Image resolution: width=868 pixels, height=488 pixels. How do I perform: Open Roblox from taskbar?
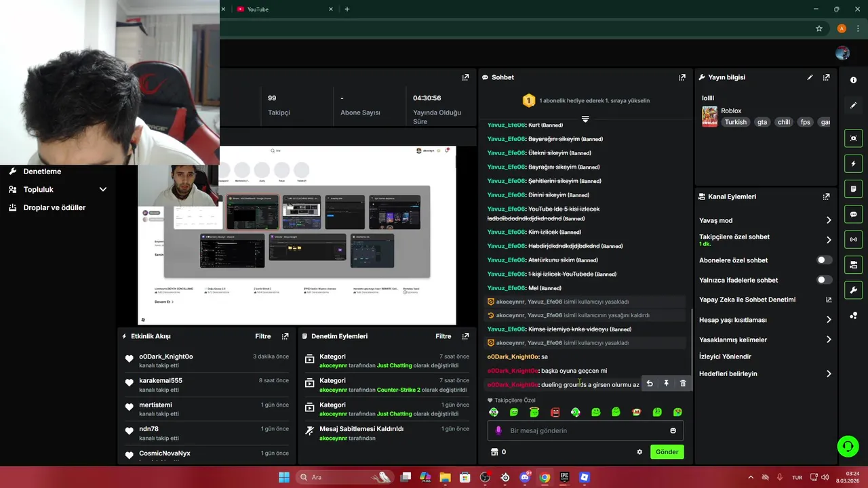coord(585,477)
